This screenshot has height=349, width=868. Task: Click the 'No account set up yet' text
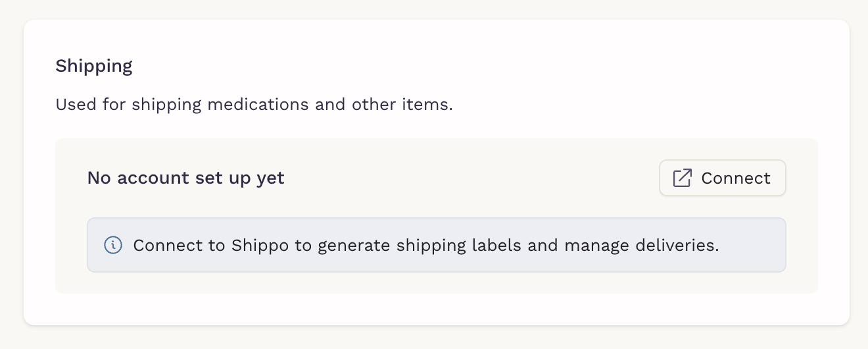click(x=186, y=178)
